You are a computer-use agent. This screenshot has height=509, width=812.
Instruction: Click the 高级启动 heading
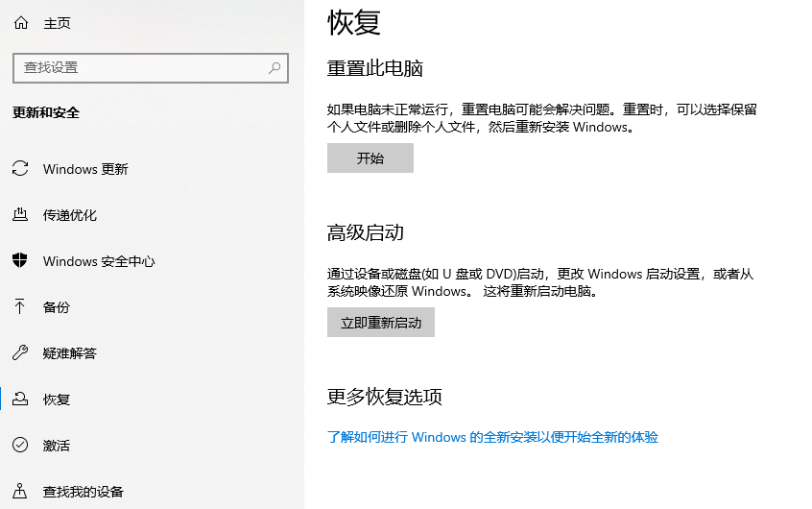pos(366,232)
